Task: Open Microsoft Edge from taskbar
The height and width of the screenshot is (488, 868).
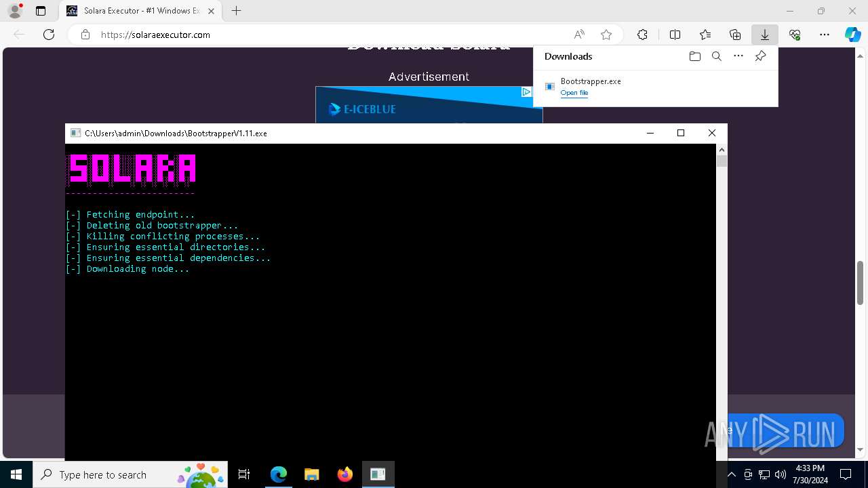Action: click(279, 474)
